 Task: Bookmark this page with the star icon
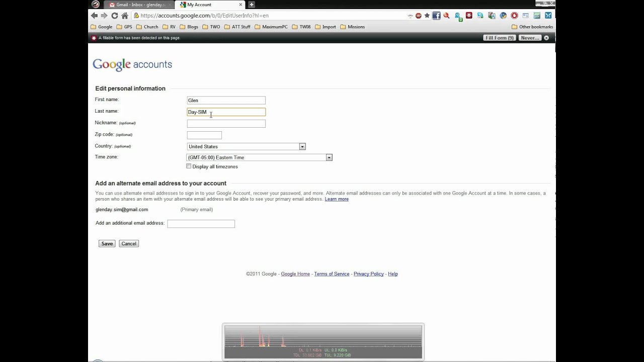[427, 16]
